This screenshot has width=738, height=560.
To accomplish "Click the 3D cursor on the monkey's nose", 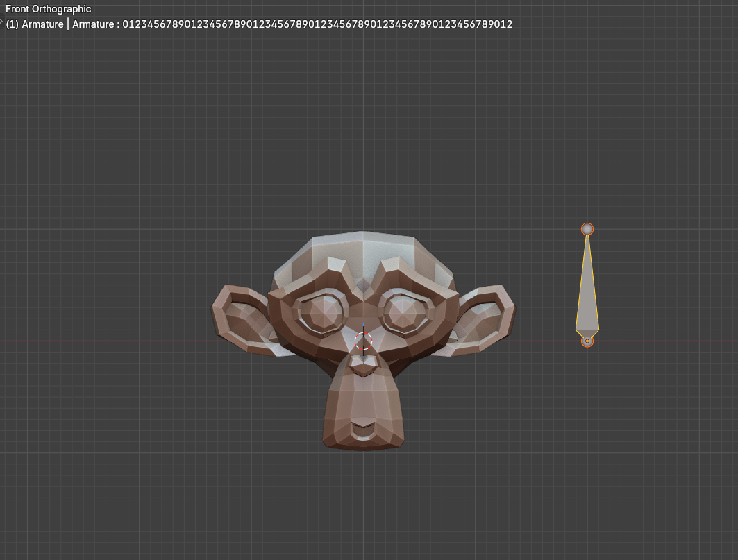I will [x=363, y=341].
